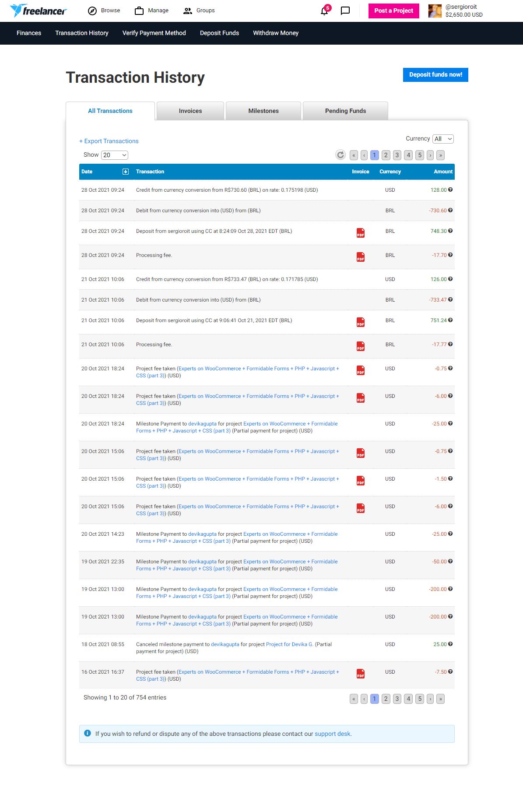Go to first page in top pagination
Viewport: 523px width, 812px height.
coord(354,155)
